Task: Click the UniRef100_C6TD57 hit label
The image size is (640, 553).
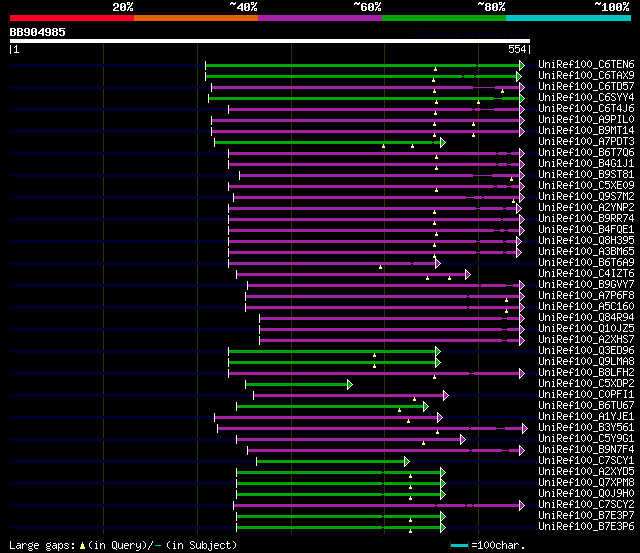Action: [x=586, y=87]
